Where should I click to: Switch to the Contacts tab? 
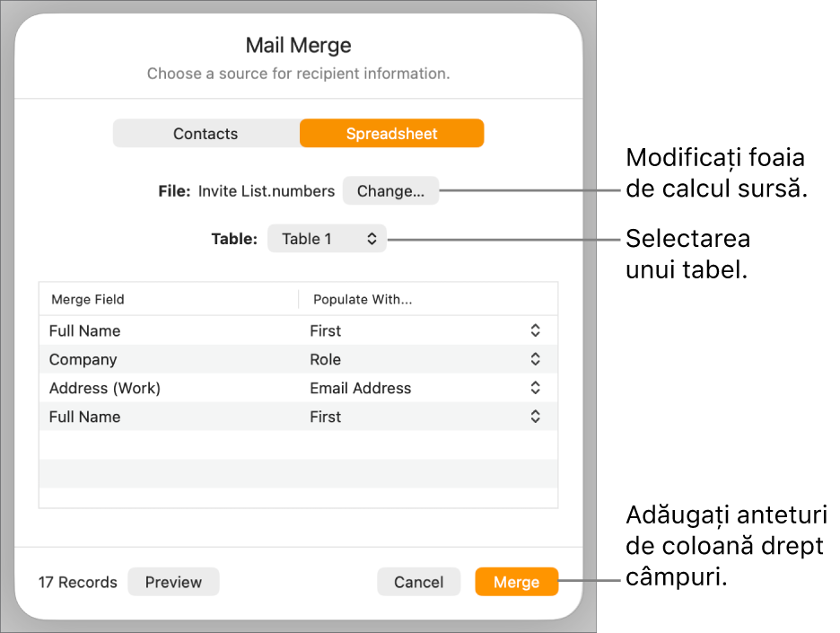coord(206,134)
